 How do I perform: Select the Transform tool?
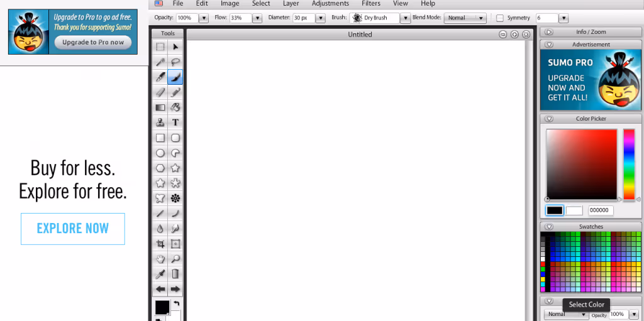point(175,244)
